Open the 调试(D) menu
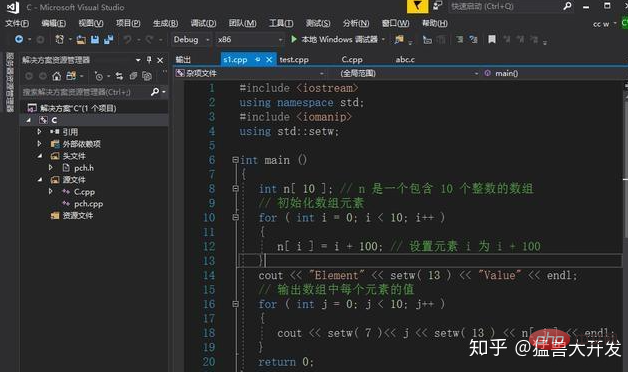Image resolution: width=628 pixels, height=372 pixels. 203,23
